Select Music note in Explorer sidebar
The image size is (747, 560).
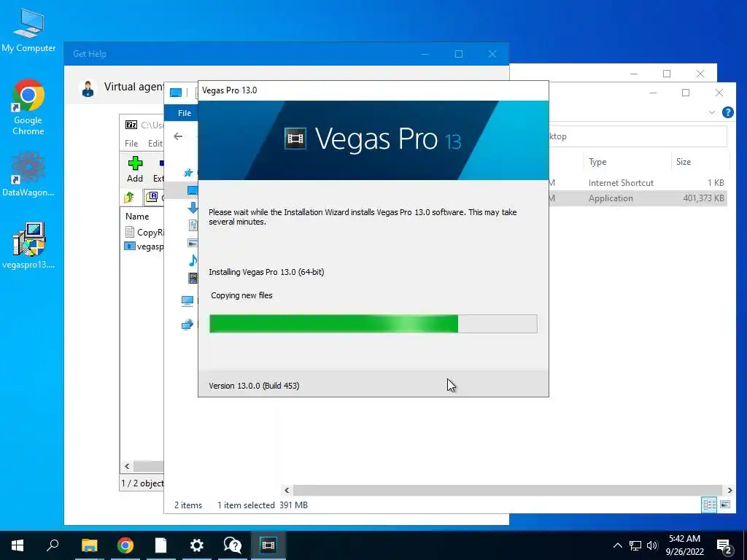click(x=193, y=260)
